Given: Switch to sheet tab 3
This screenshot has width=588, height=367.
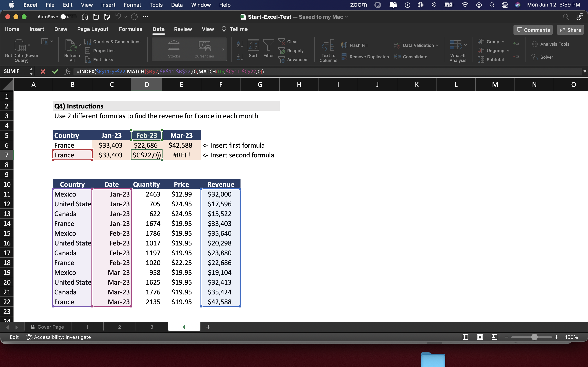Looking at the screenshot, I should point(152,327).
